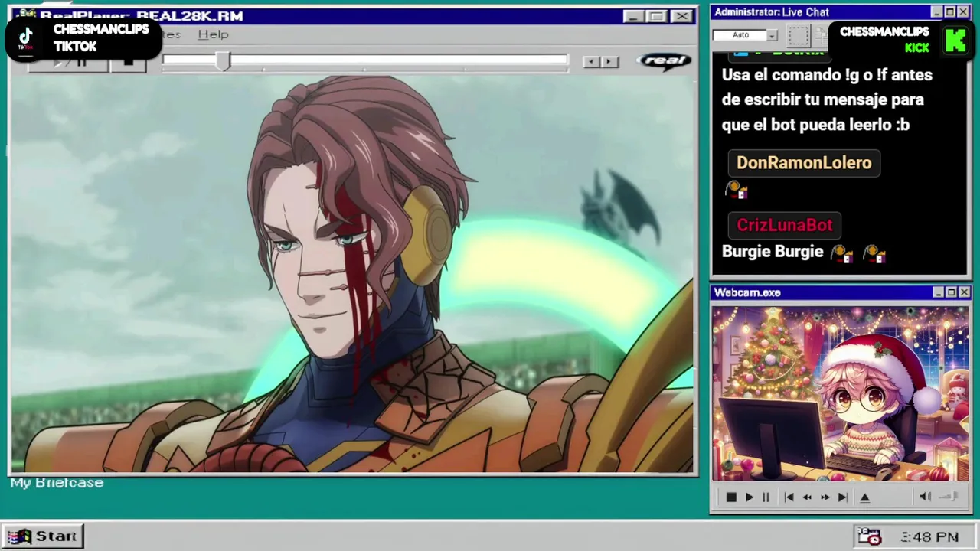Screen dimensions: 980x551
Task: Click the Kick logo in overlay
Action: 955,39
